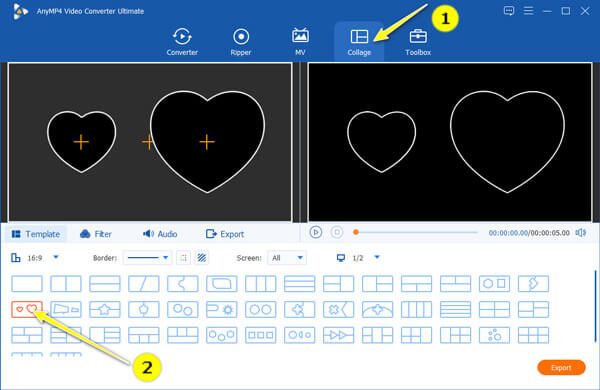Choose the three vertical columns template
The image size is (600, 390).
click(261, 284)
